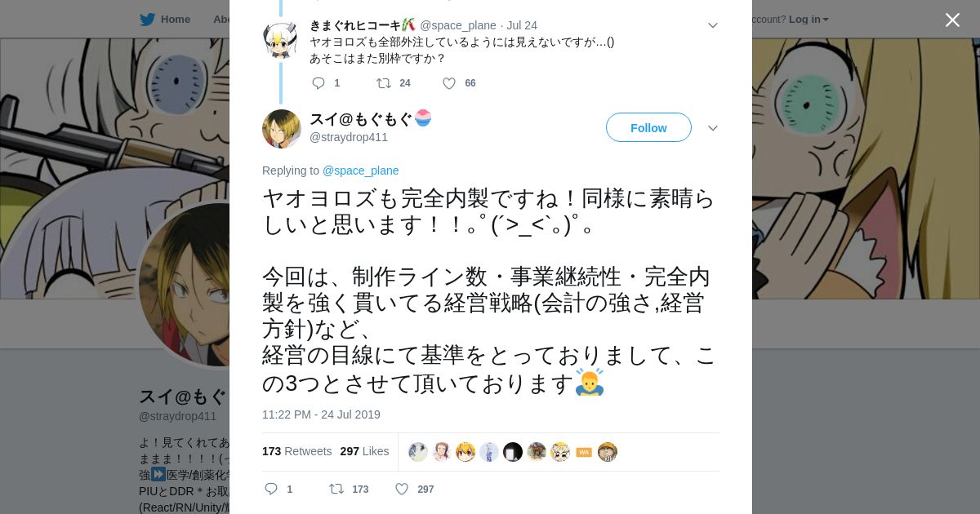Open the tweet timestamp 11:22 PM - 24 Jul 2019
The width and height of the screenshot is (980, 514).
coord(321,414)
